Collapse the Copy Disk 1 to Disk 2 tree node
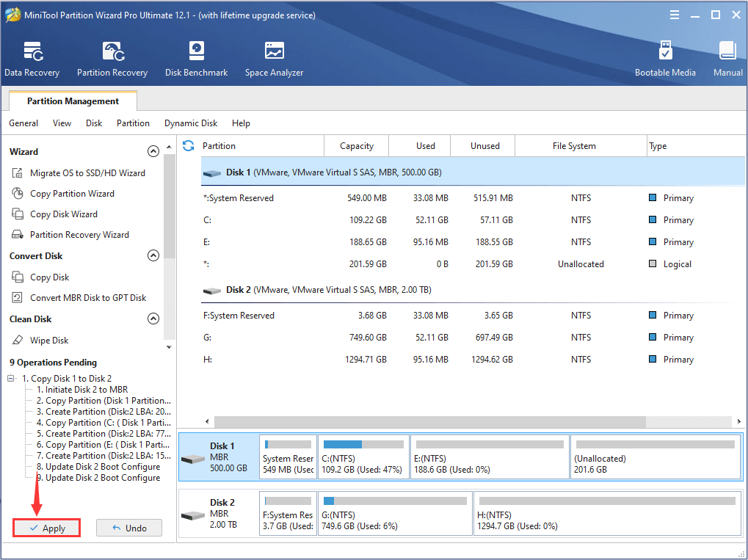This screenshot has width=748, height=560. [11, 378]
